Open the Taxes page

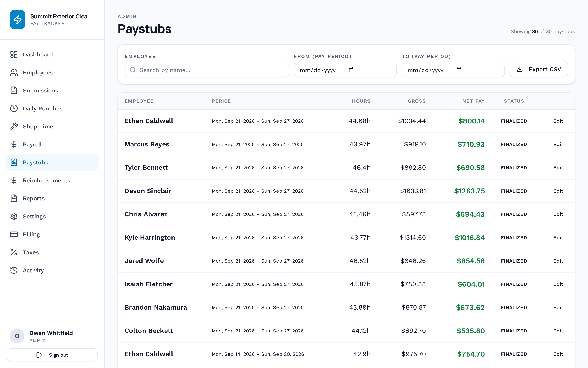pos(52,252)
